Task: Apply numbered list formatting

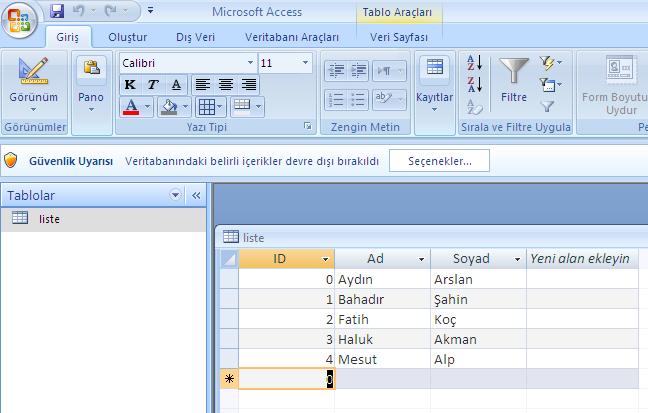Action: point(336,100)
